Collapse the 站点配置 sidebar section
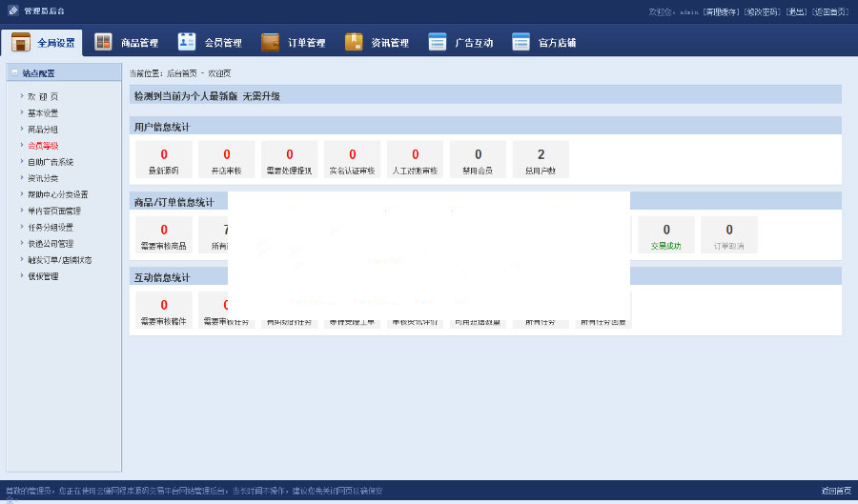This screenshot has height=504, width=858. click(14, 72)
